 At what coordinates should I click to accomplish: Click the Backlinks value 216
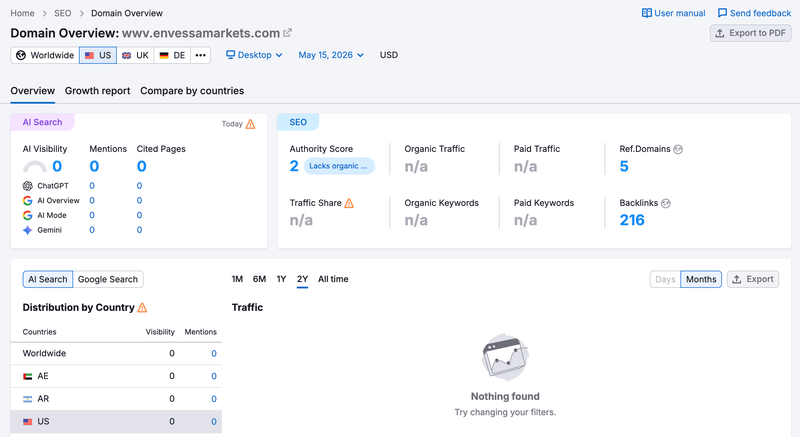(632, 220)
